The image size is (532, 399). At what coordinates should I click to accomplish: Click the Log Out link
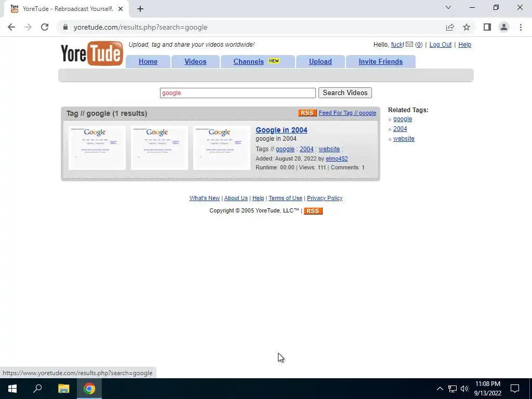[x=441, y=45]
